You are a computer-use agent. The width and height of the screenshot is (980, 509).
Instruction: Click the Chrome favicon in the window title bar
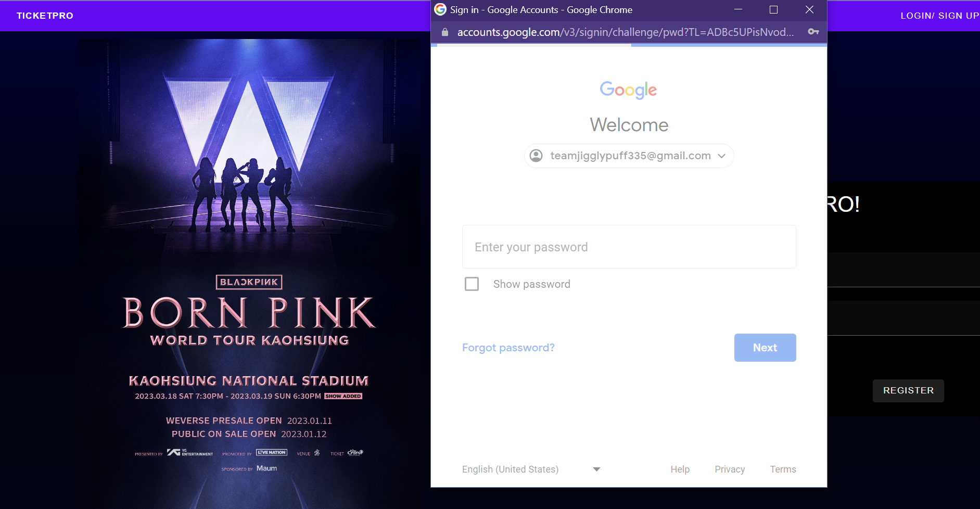click(x=440, y=9)
